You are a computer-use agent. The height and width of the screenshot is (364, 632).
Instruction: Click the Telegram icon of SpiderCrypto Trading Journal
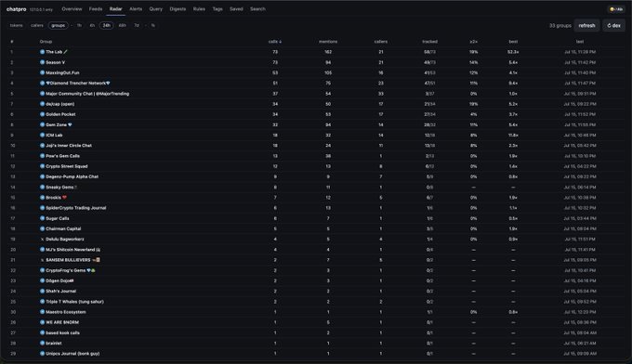pos(42,208)
